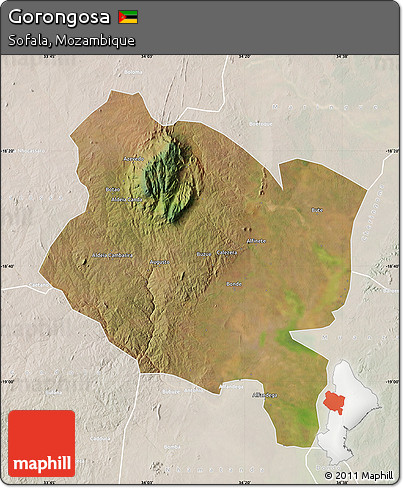The width and height of the screenshot is (403, 488).
Task: Select the Bonde place label
Action: (234, 284)
